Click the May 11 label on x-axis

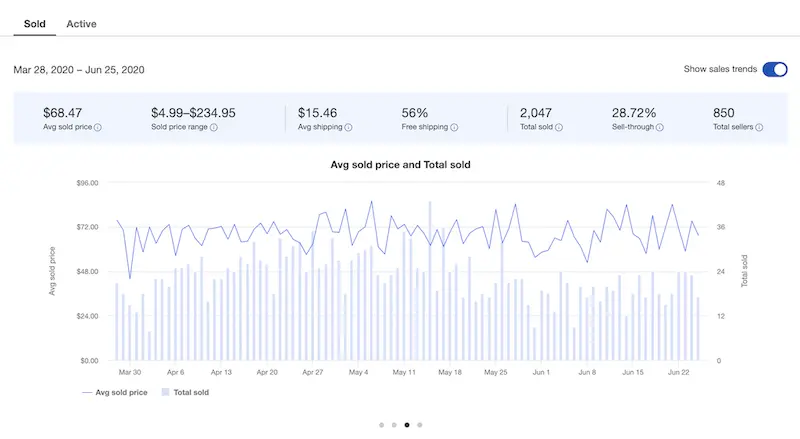404,372
